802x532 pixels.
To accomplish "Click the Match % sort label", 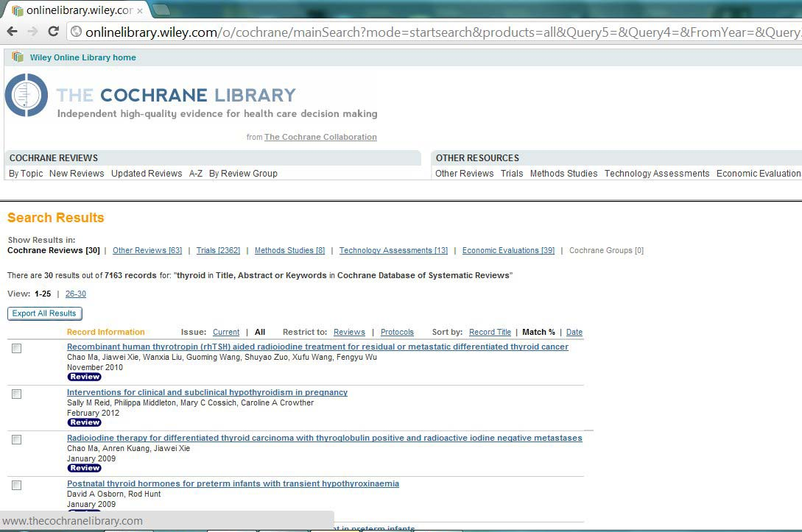I will click(538, 332).
